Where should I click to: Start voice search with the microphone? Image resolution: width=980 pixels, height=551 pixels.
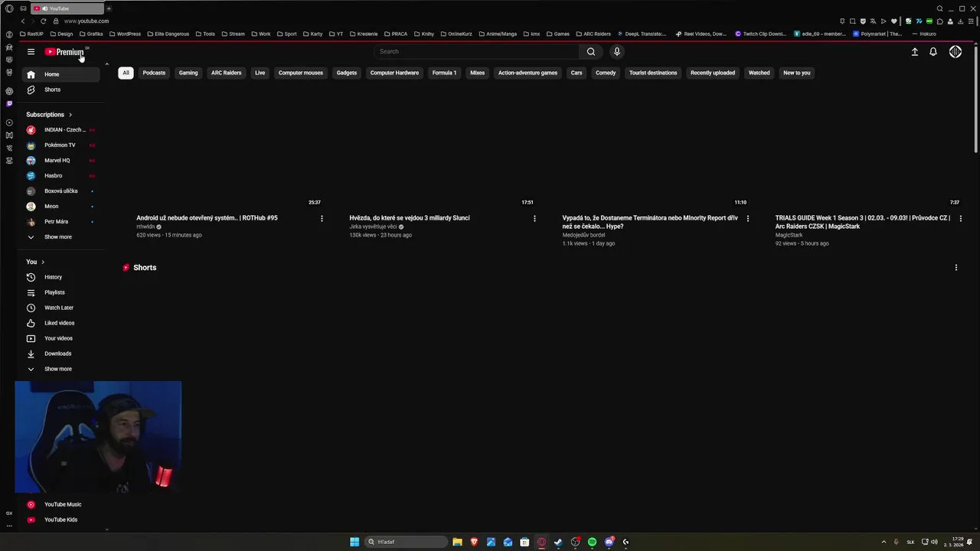tap(617, 51)
